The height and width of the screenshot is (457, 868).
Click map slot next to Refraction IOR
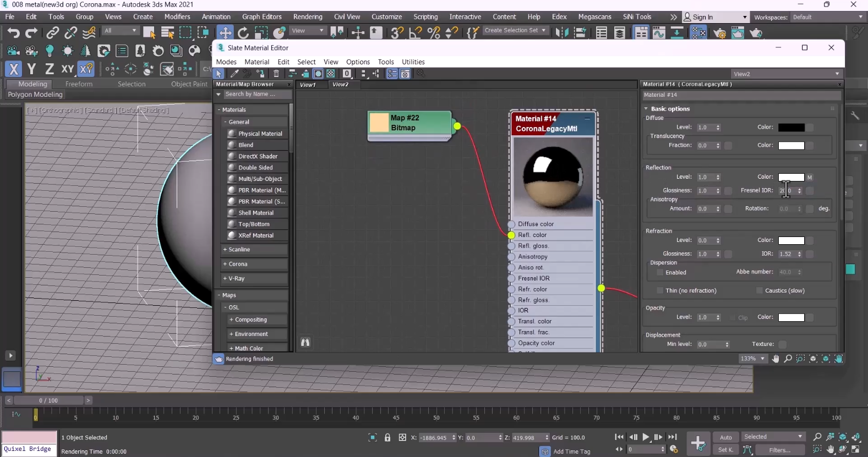pos(810,254)
